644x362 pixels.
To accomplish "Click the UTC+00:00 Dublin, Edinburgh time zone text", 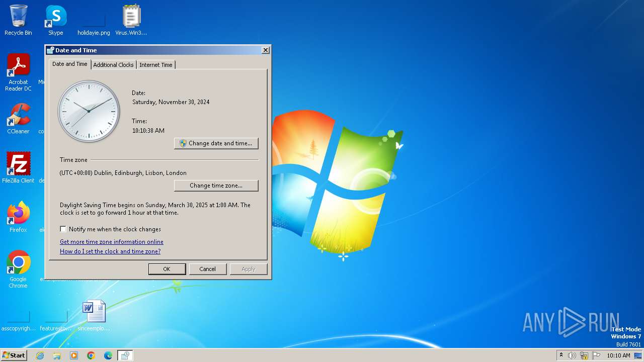I will click(x=123, y=173).
